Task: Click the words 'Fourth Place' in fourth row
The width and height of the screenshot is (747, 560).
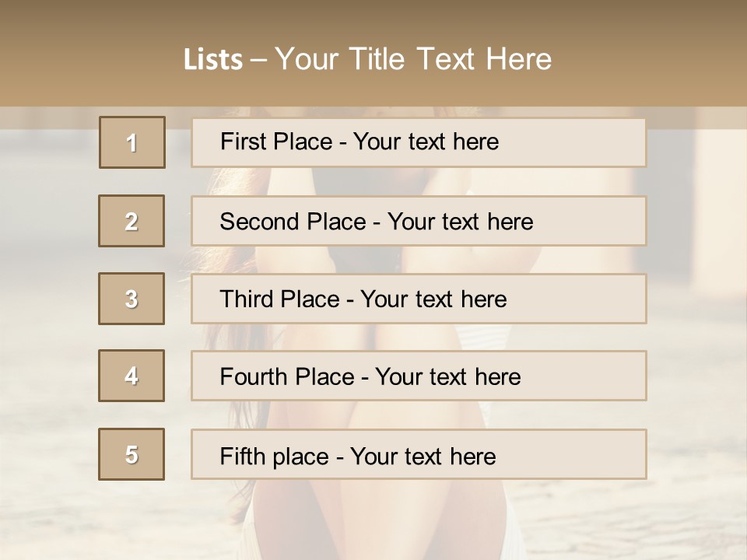Action: (x=286, y=377)
